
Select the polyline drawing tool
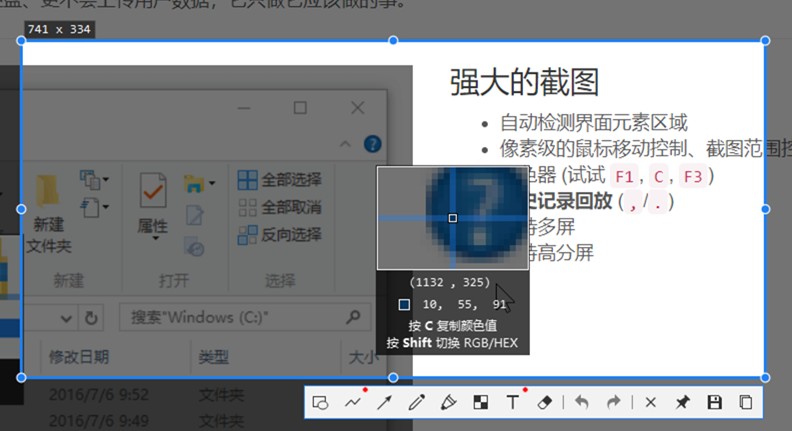tap(353, 403)
